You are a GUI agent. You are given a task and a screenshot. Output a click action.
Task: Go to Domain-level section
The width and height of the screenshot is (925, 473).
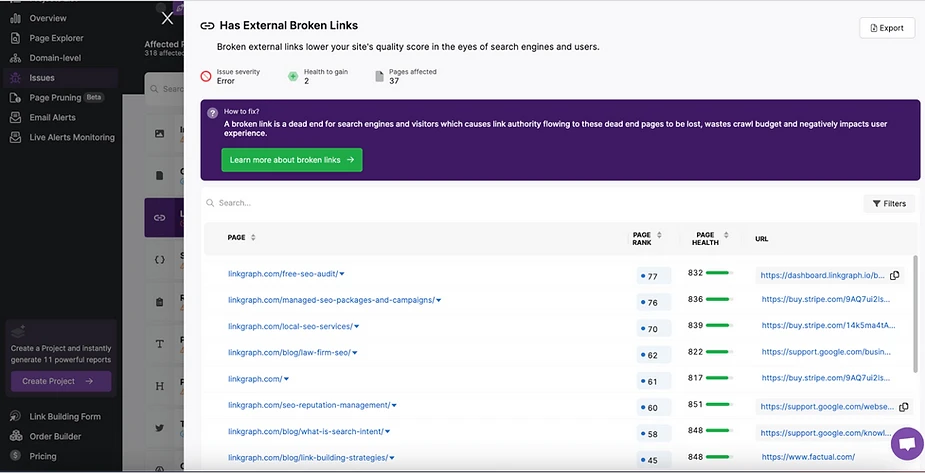pos(55,58)
